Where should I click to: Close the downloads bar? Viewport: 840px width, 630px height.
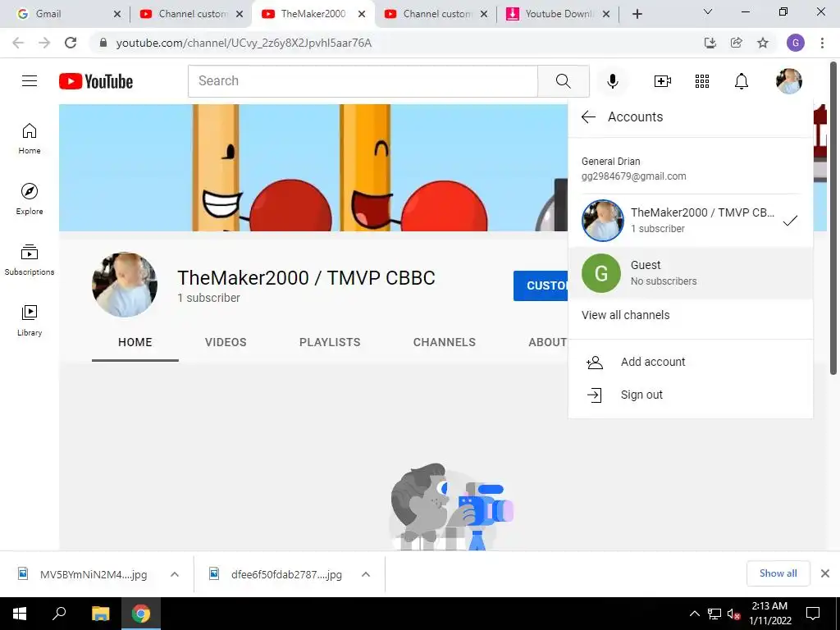[x=825, y=573]
